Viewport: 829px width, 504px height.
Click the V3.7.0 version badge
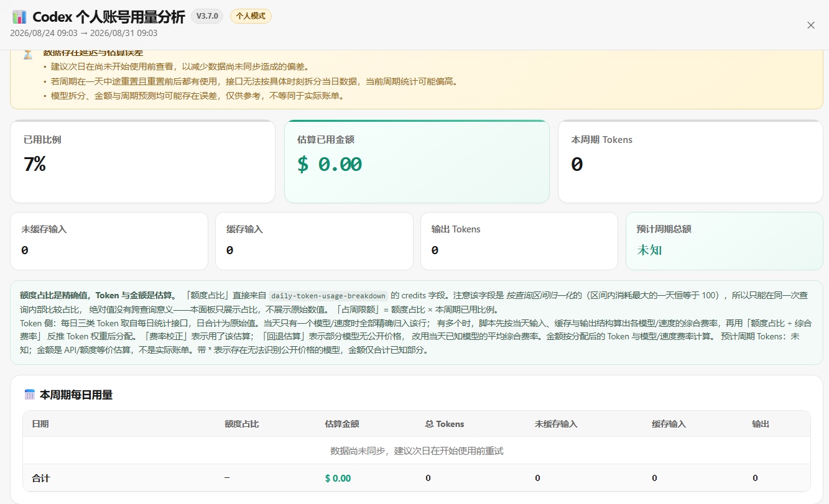pyautogui.click(x=207, y=16)
